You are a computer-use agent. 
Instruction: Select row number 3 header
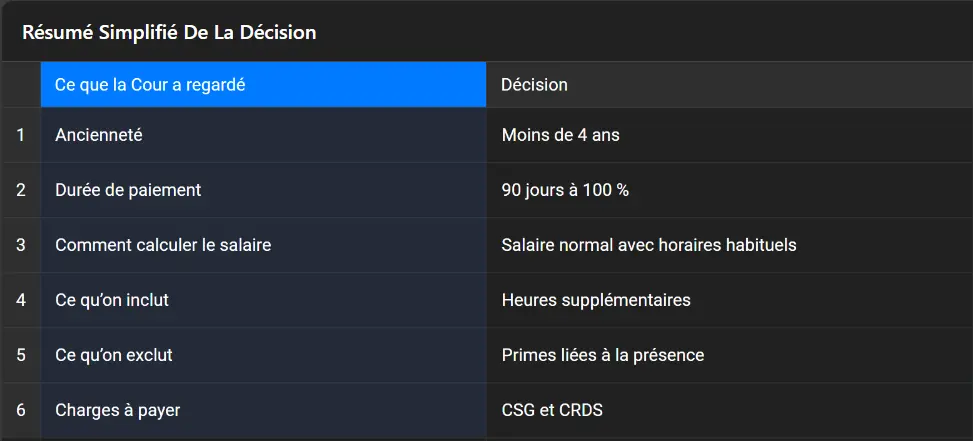pos(20,245)
